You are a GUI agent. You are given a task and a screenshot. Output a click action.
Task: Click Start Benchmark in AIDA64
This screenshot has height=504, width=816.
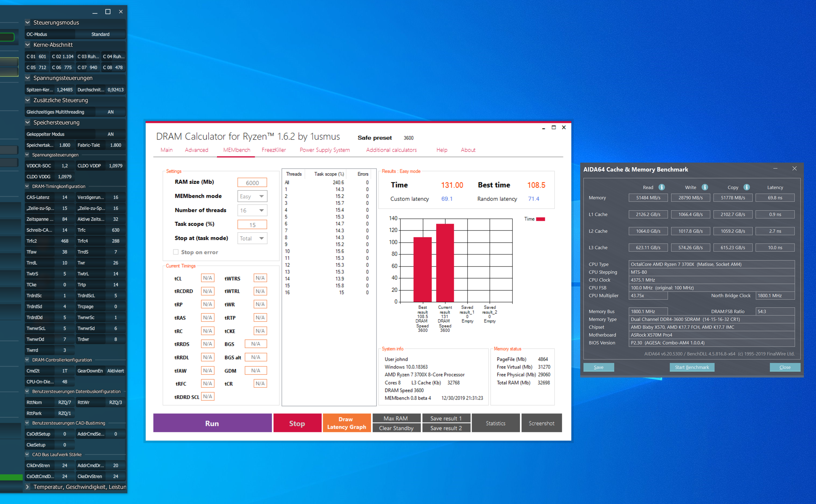[x=692, y=367]
